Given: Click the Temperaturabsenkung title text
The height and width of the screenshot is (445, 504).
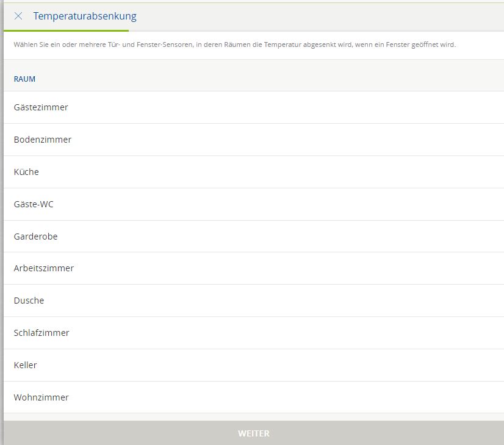Looking at the screenshot, I should click(x=85, y=16).
